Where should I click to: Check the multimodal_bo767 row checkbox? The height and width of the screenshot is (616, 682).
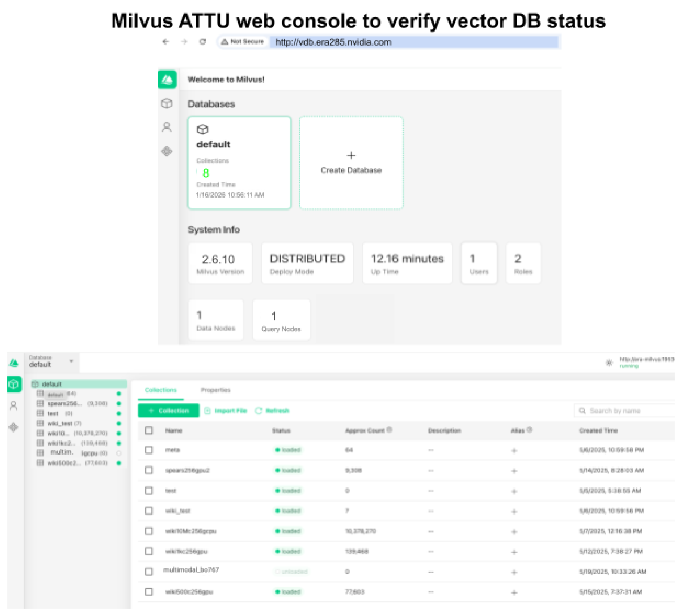point(149,571)
